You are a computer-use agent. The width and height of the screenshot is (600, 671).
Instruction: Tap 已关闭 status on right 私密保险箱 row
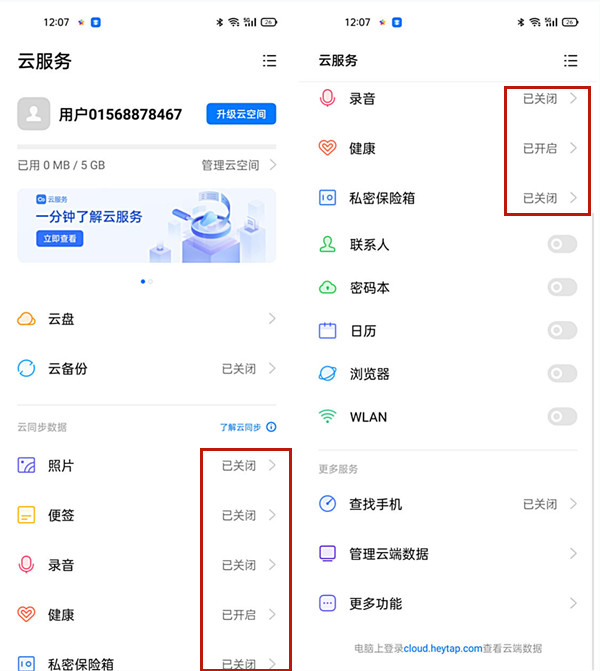pos(540,198)
